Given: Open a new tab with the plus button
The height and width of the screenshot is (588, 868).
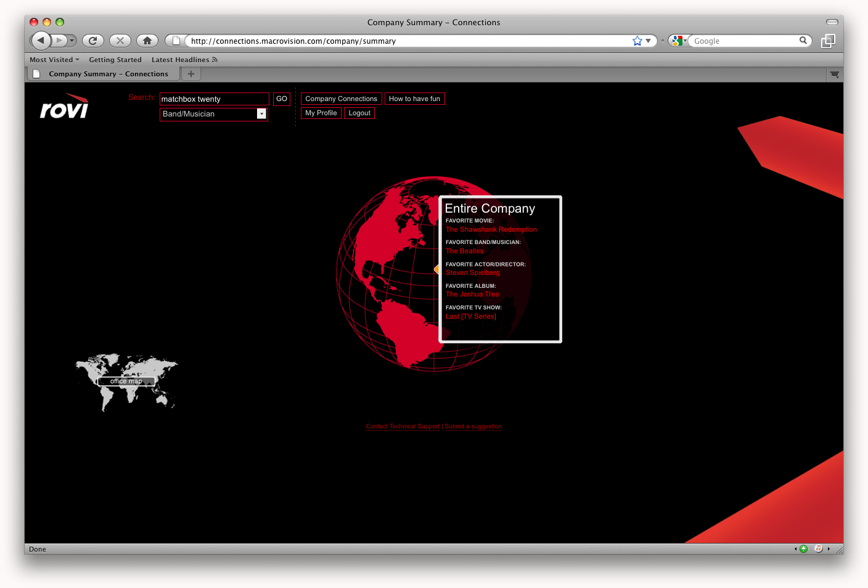Looking at the screenshot, I should [191, 74].
